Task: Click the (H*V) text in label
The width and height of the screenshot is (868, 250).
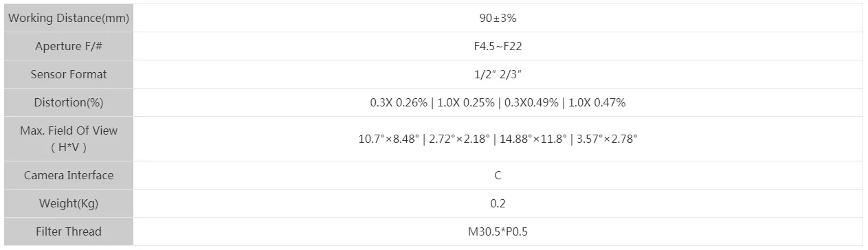Action: pos(69,147)
